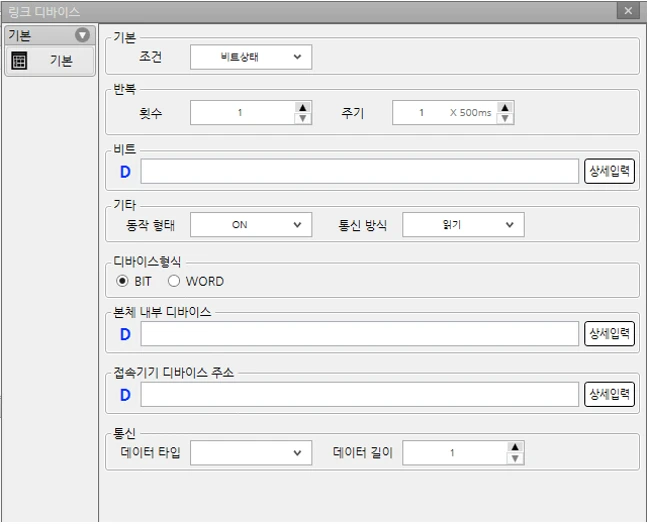Click the 접속기기 디바이스 주소 input field
This screenshot has height=526, width=648.
point(360,394)
